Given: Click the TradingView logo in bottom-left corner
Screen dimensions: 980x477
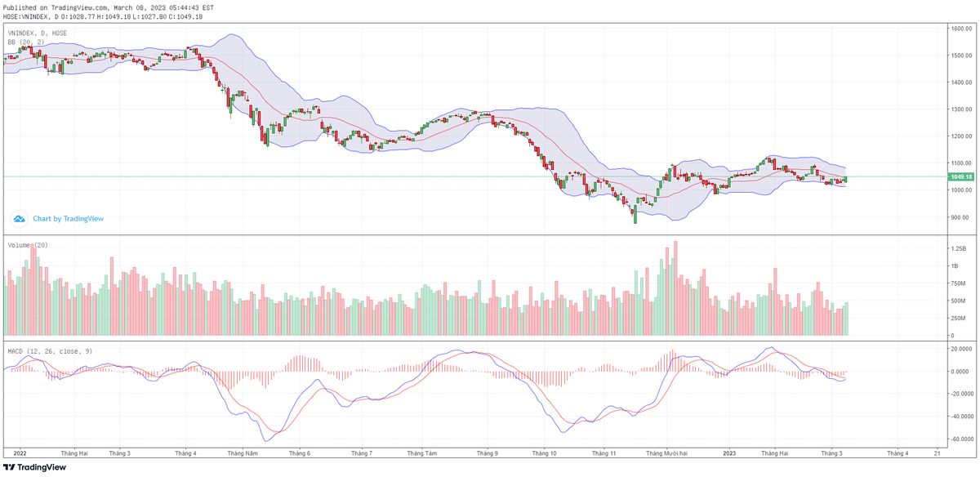Looking at the screenshot, I should coord(33,467).
